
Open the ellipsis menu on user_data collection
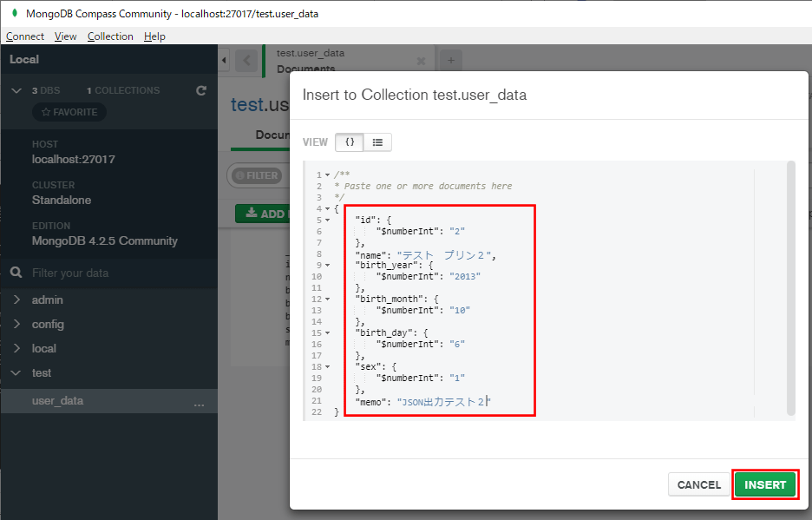coord(200,404)
